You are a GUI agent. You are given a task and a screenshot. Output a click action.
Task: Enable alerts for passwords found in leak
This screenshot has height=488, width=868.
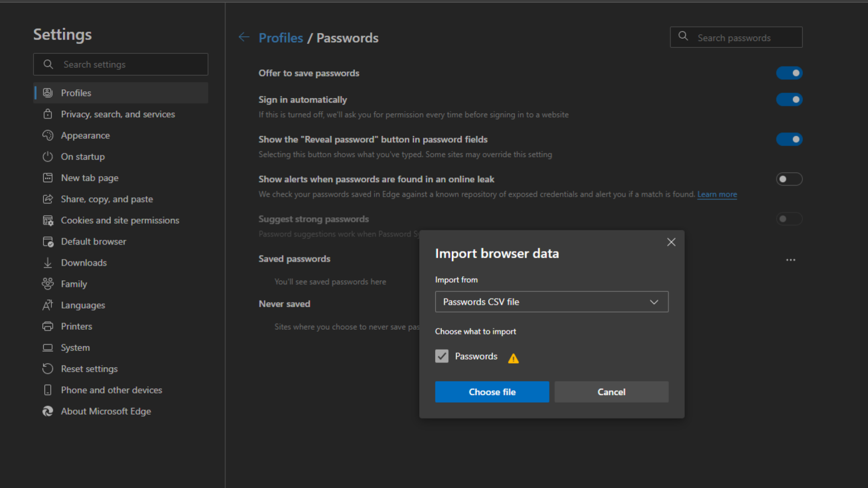[789, 179]
